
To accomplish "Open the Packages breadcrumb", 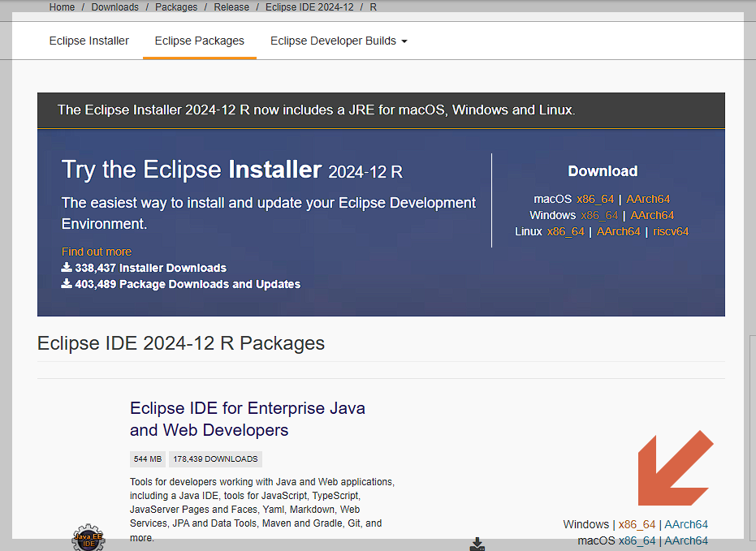I will pyautogui.click(x=176, y=7).
